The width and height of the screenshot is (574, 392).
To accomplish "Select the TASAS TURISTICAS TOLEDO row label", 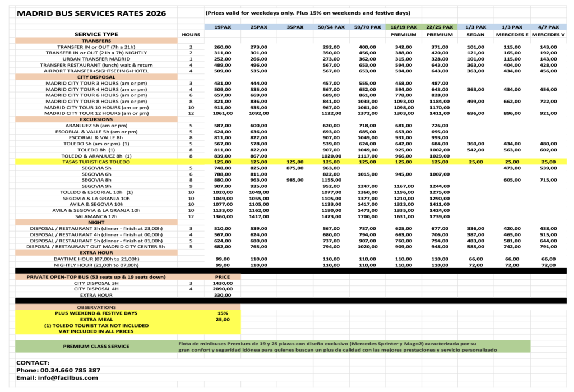I will (96, 162).
